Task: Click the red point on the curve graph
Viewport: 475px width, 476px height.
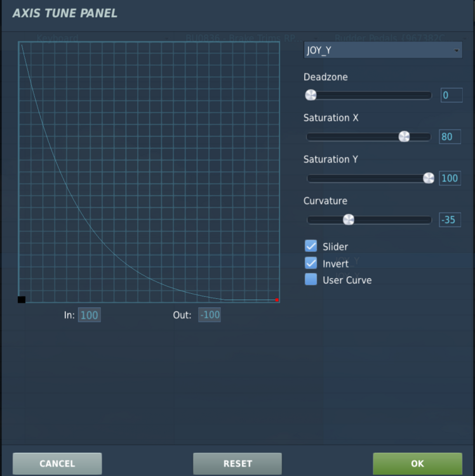Action: [277, 300]
